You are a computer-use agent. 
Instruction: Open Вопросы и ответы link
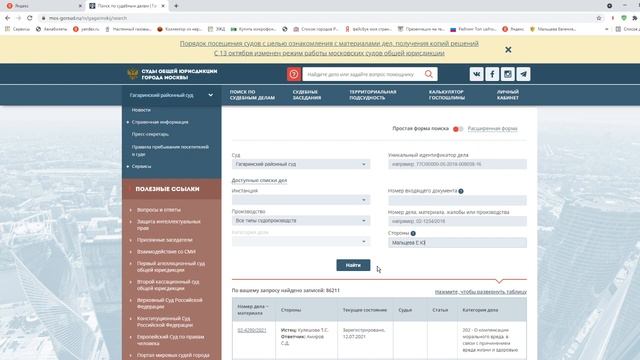158,210
